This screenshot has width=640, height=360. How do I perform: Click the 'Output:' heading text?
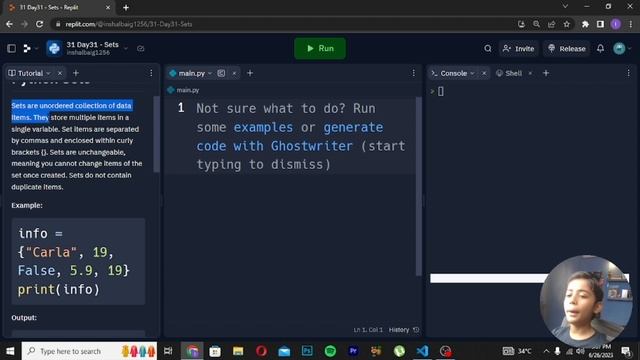point(24,318)
